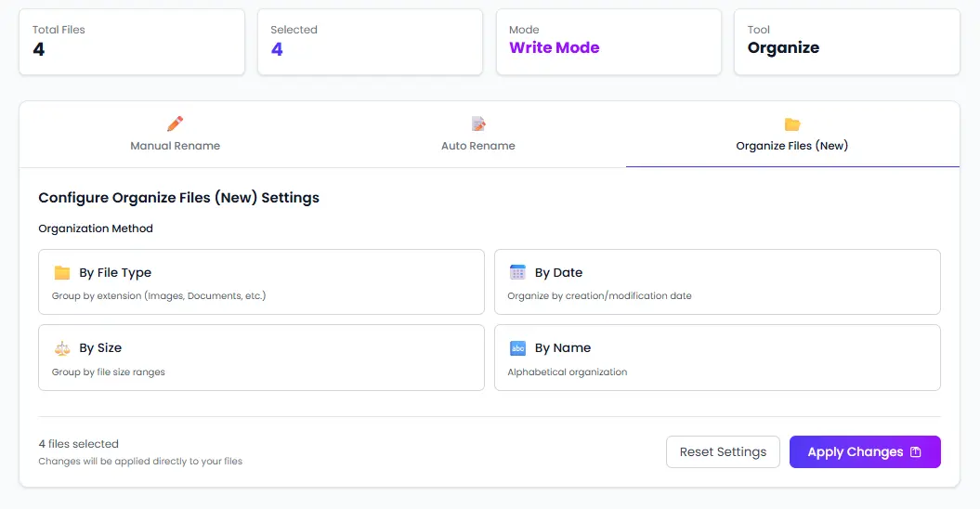Screen dimensions: 980x509
Task: Click the "Organization Method" label
Action: click(96, 228)
